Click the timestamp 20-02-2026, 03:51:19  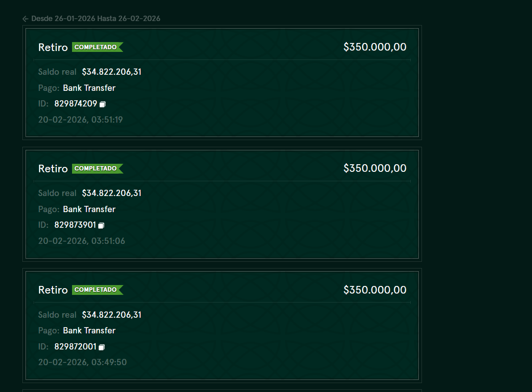pos(81,120)
